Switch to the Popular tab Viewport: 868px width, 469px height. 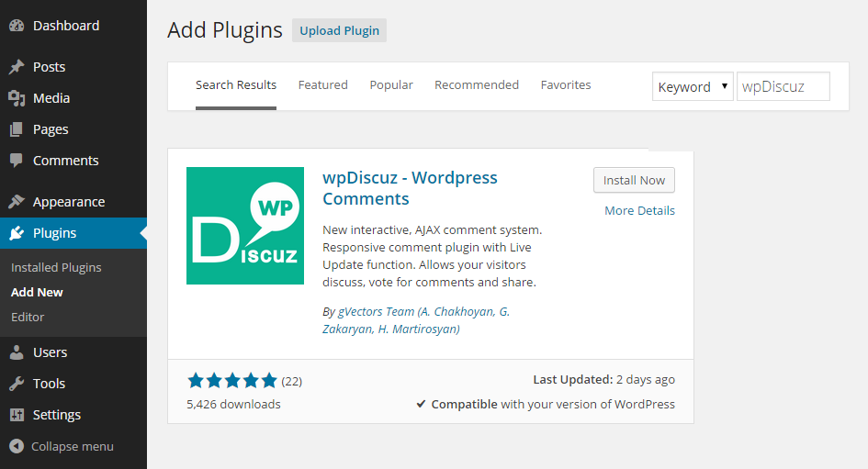point(391,85)
